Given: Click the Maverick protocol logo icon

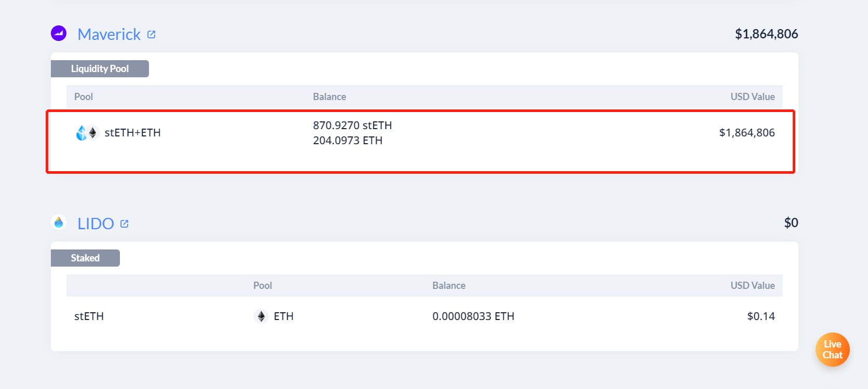Looking at the screenshot, I should pyautogui.click(x=59, y=34).
